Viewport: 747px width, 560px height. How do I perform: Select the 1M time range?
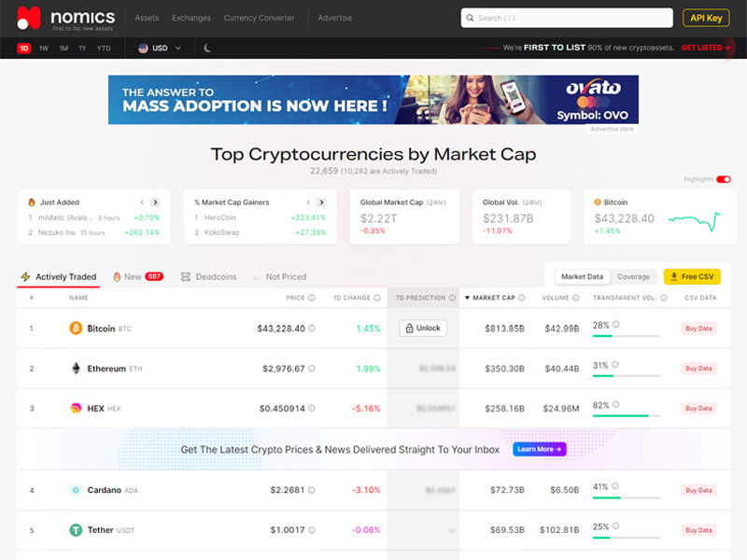[x=63, y=49]
